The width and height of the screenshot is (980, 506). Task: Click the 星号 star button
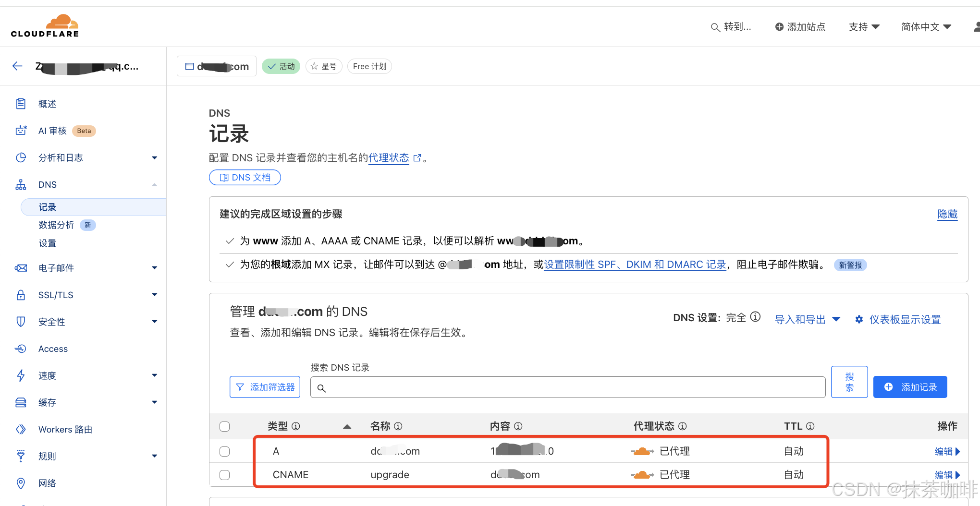coord(324,66)
